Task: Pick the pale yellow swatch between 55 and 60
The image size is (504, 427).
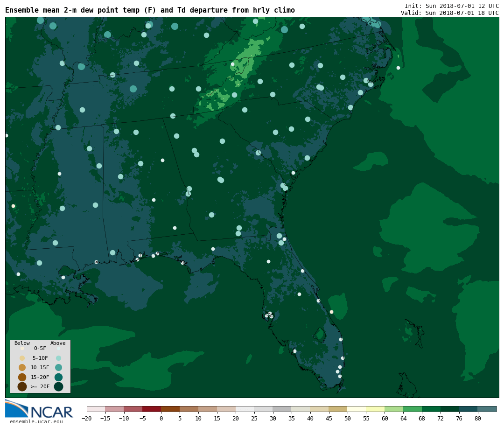Action: pyautogui.click(x=375, y=409)
